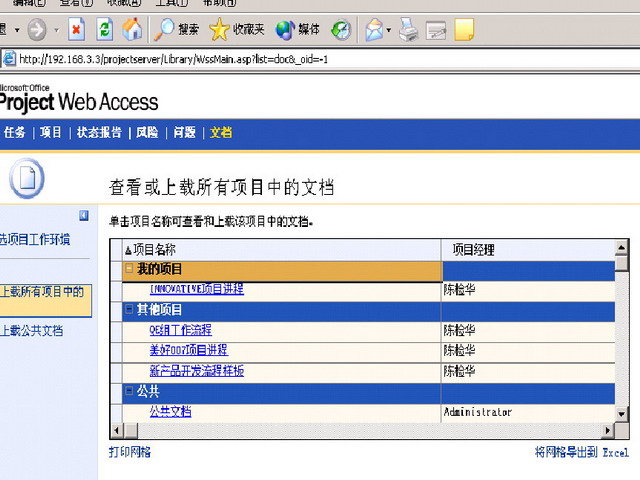Click the History clock icon

click(x=341, y=30)
